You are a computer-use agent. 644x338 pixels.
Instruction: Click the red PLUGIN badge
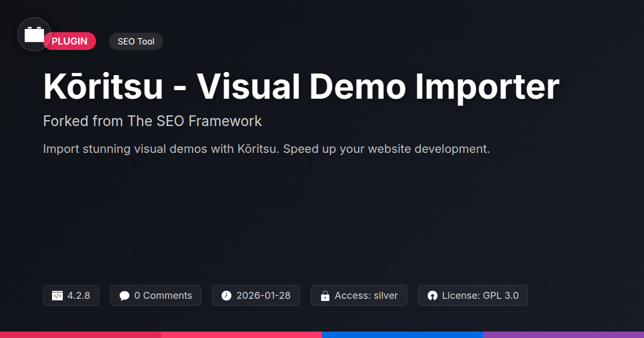70,41
